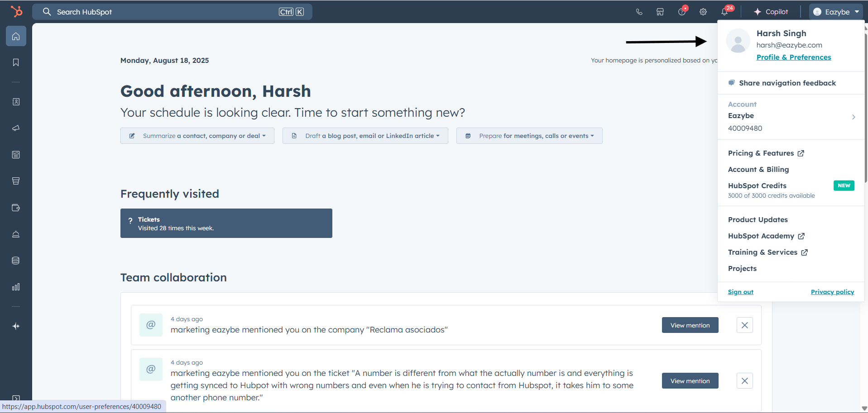The image size is (868, 413).
Task: Expand the Eazybe account chevron in menu
Action: point(853,117)
